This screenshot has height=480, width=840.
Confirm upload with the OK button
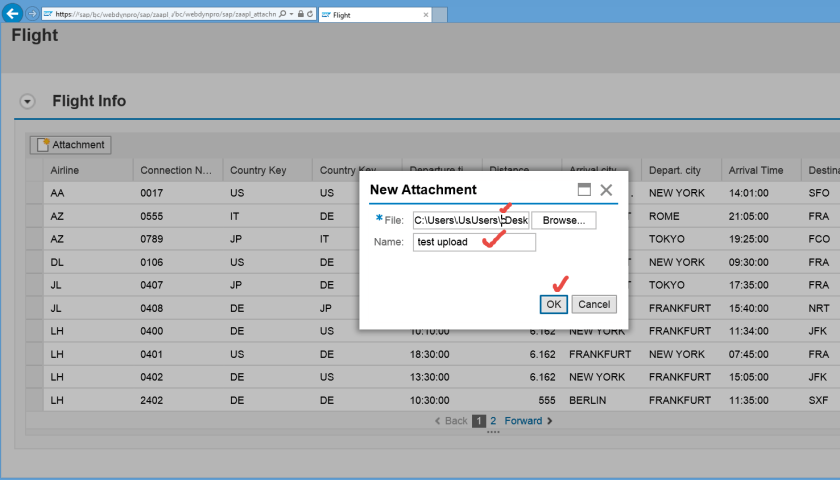(x=553, y=304)
